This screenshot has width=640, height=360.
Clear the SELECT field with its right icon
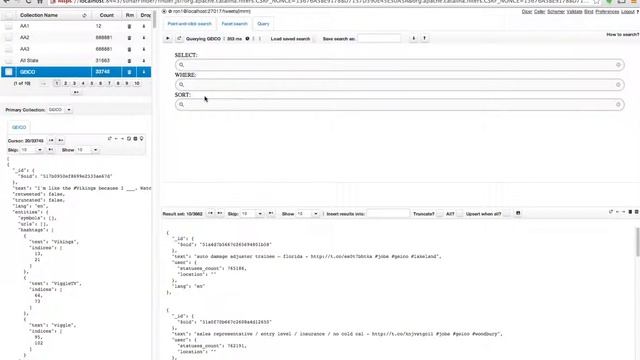coord(618,65)
